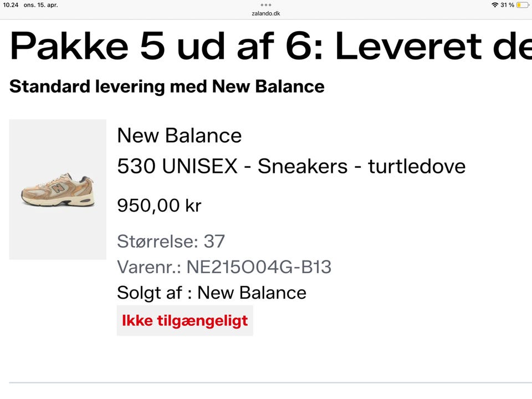
Task: Tap the 10.24 clock in status bar
Action: click(x=11, y=5)
